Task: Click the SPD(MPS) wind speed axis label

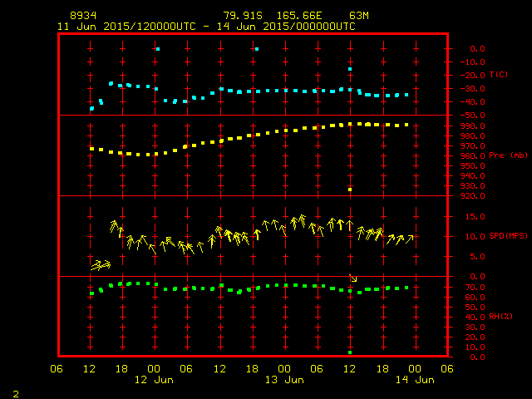Action: pos(508,236)
